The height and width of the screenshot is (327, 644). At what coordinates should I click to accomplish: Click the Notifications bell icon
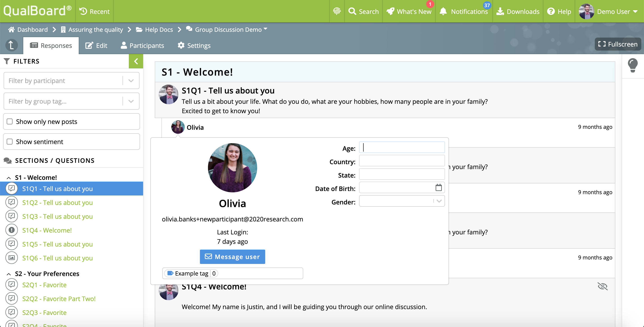click(443, 11)
